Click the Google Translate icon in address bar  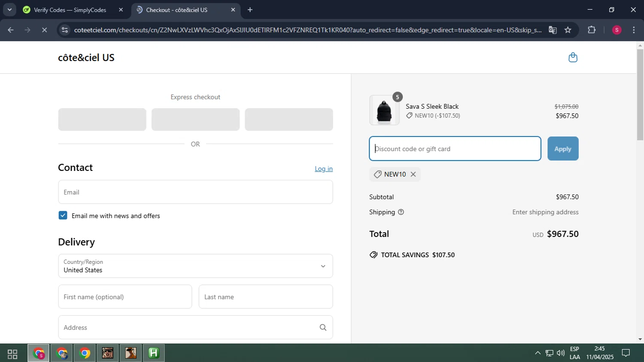point(553,30)
